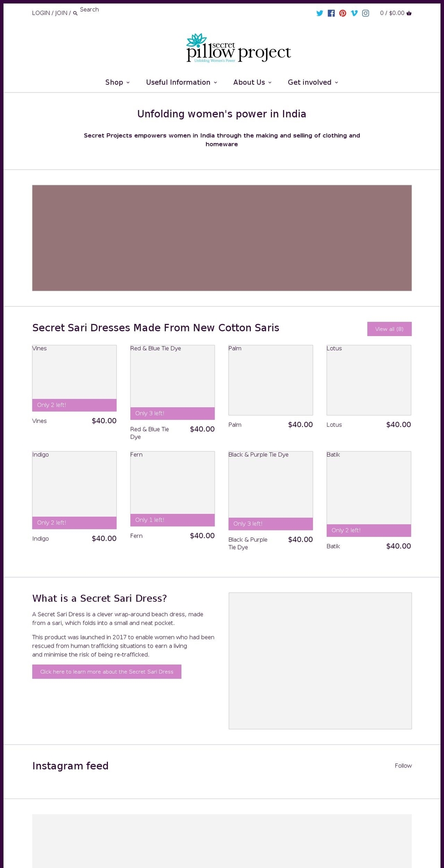Open the Black & Purple Tie Dye thumbnail
The height and width of the screenshot is (868, 444).
[x=271, y=490]
